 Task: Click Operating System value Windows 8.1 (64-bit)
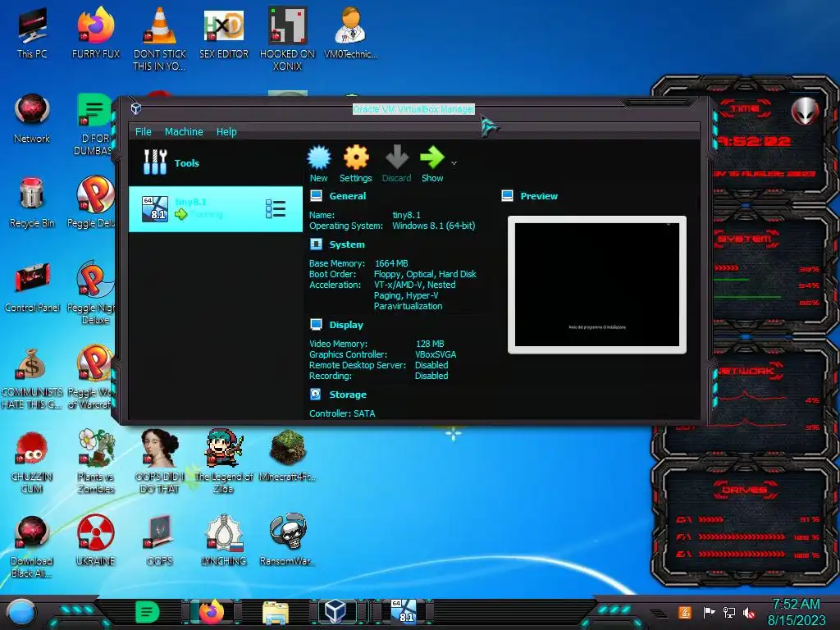433,226
